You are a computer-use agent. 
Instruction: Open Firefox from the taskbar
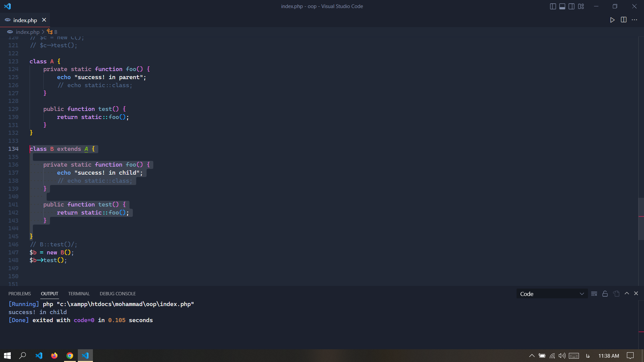pos(54,356)
